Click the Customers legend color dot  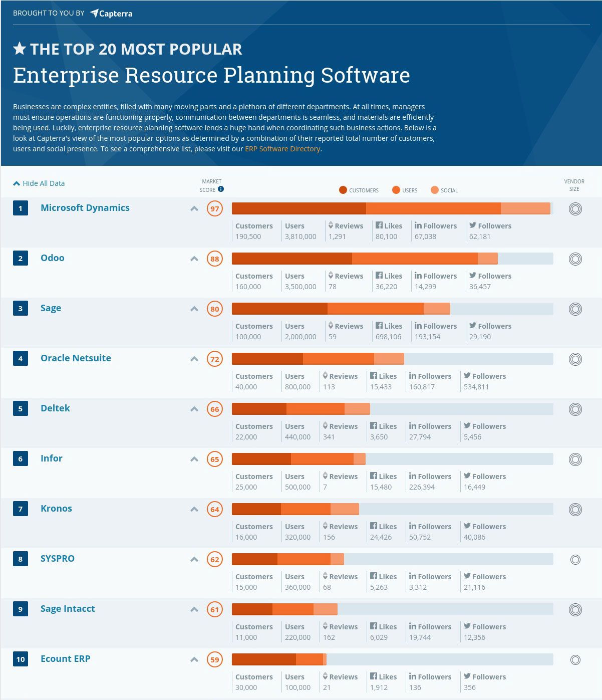[x=343, y=190]
